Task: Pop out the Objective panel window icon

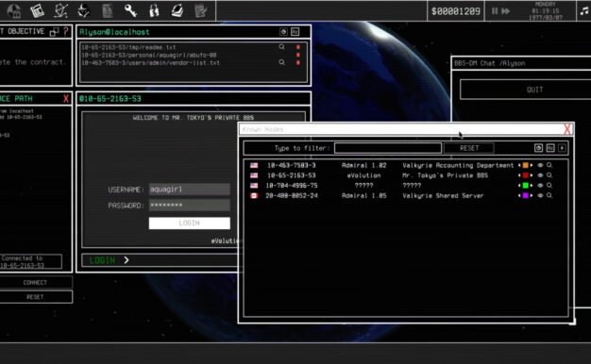Action: pos(54,32)
